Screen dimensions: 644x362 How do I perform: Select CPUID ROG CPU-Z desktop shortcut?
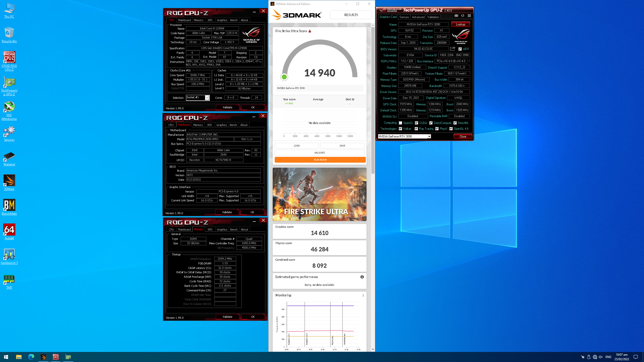point(9,61)
